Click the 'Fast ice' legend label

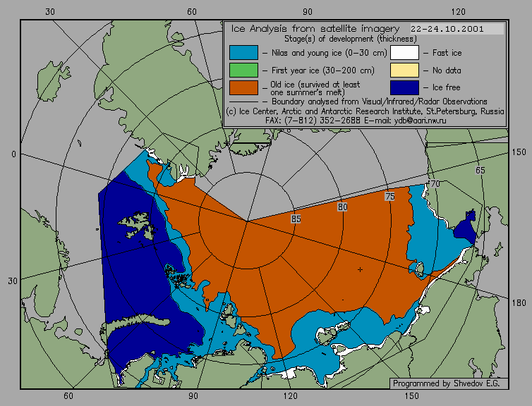coord(447,53)
